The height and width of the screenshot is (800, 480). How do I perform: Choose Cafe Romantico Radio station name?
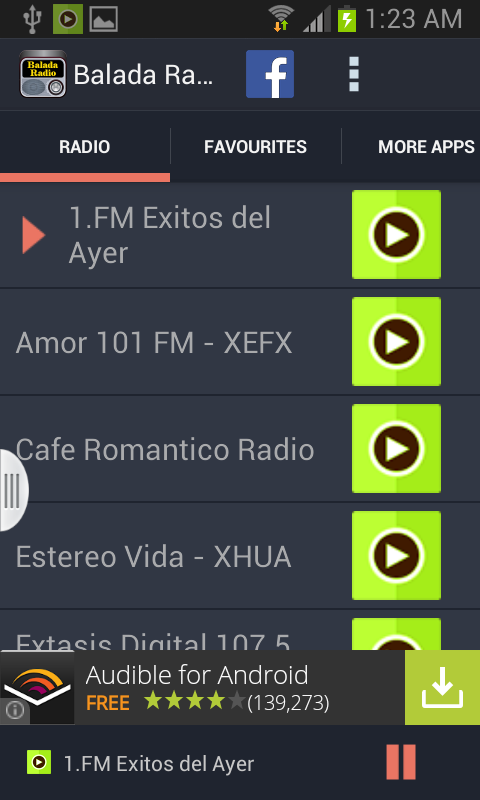coord(165,449)
